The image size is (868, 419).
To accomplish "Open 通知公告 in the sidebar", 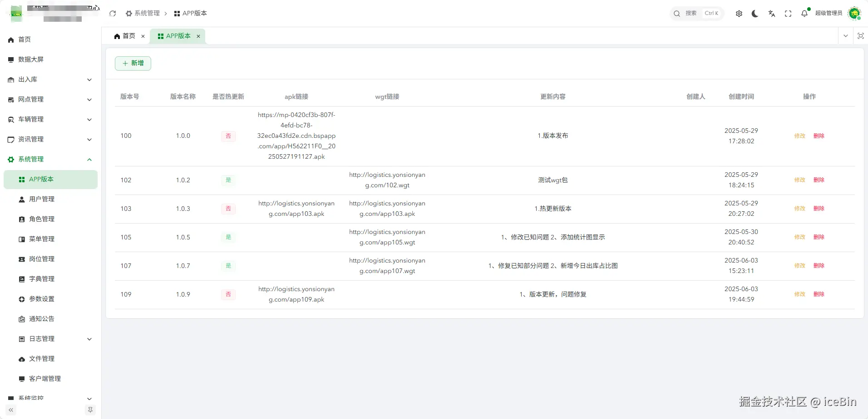I will (x=50, y=319).
